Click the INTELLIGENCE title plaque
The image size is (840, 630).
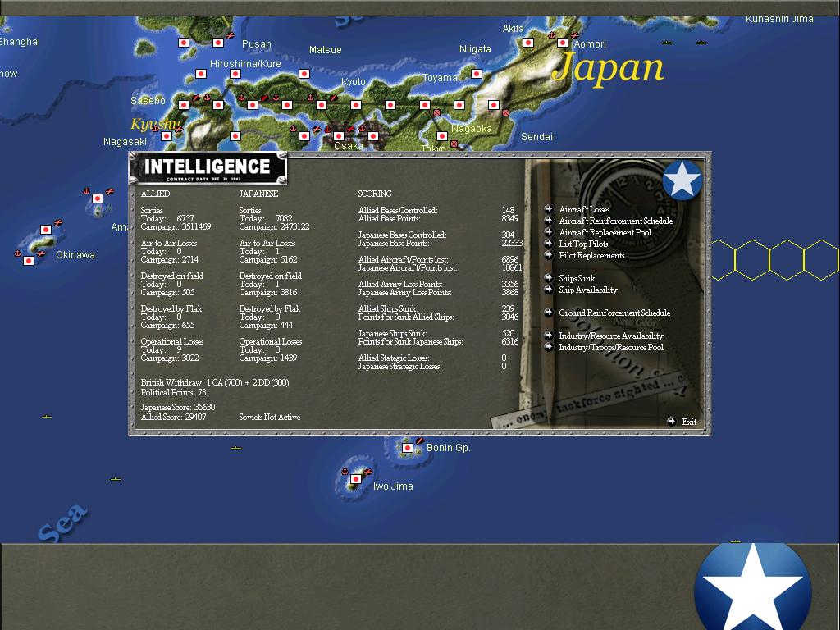(208, 167)
